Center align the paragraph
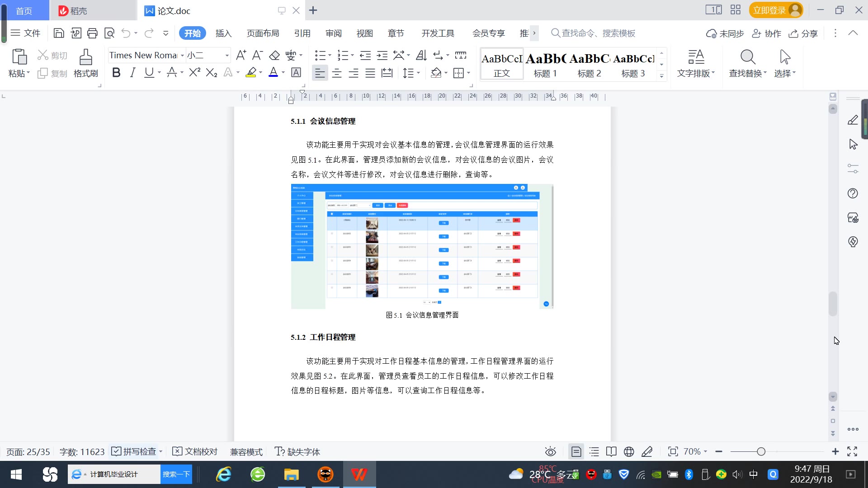The height and width of the screenshot is (488, 868). [x=337, y=73]
